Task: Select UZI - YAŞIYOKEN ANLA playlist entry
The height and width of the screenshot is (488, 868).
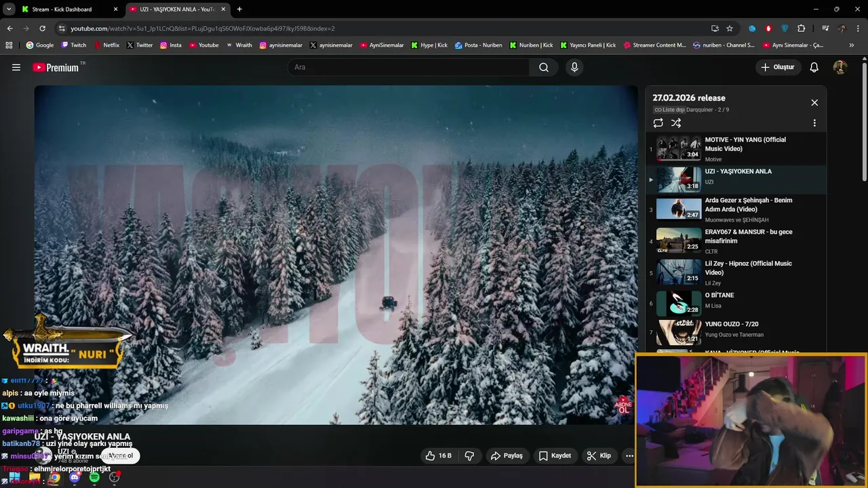Action: (x=736, y=180)
